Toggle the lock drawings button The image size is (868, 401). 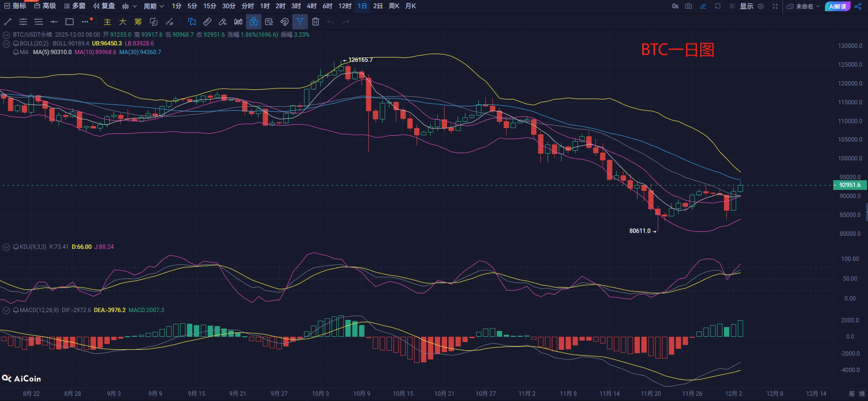254,22
